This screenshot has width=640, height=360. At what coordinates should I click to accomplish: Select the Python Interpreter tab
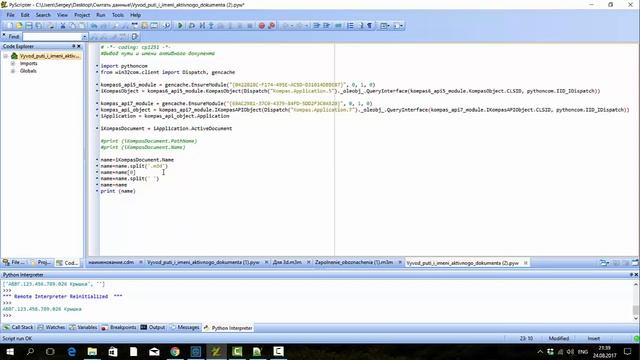pos(228,328)
